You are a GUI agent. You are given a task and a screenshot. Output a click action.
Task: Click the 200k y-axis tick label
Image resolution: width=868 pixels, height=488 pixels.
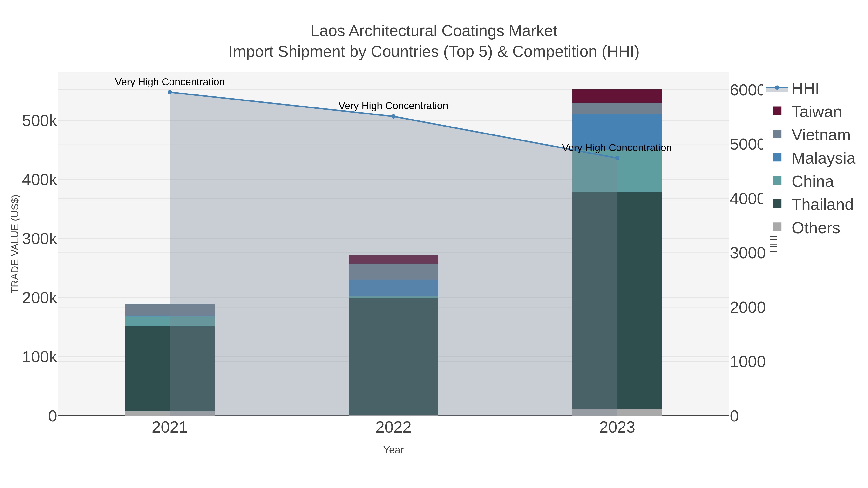pyautogui.click(x=40, y=298)
